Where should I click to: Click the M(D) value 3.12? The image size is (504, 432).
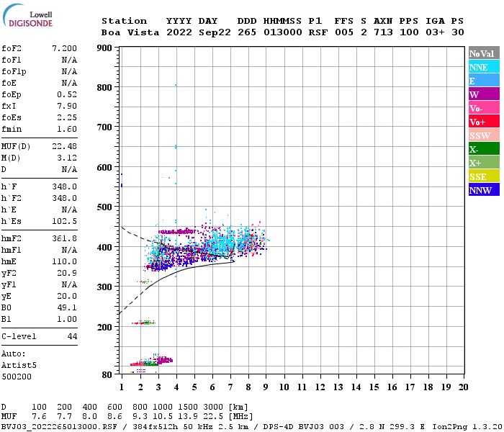tap(67, 158)
